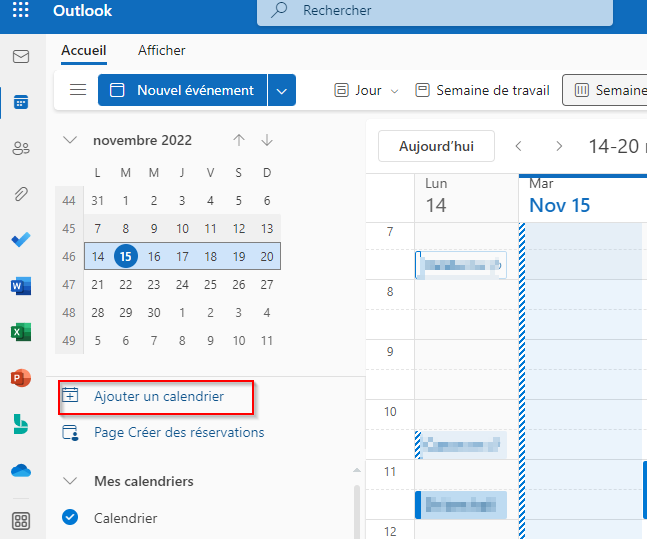Screen dimensions: 647x539
Task: Launch the To Do checkmark app
Action: (21, 239)
